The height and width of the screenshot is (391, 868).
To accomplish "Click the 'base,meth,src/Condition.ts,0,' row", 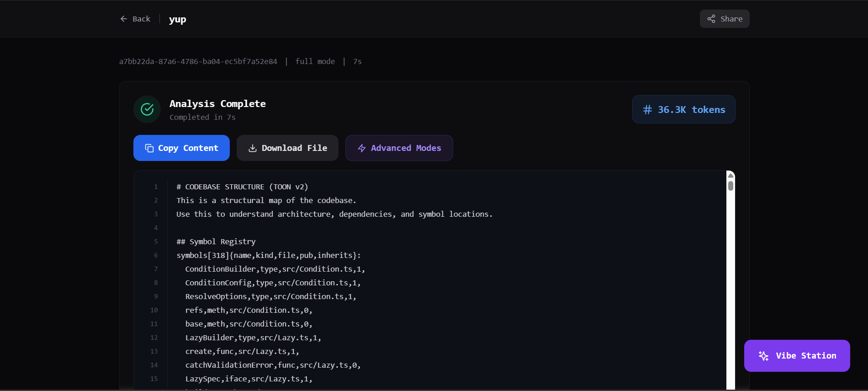I will (249, 324).
